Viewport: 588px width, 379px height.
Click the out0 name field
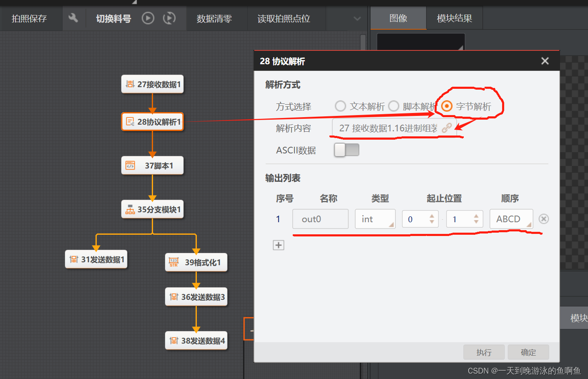(320, 219)
